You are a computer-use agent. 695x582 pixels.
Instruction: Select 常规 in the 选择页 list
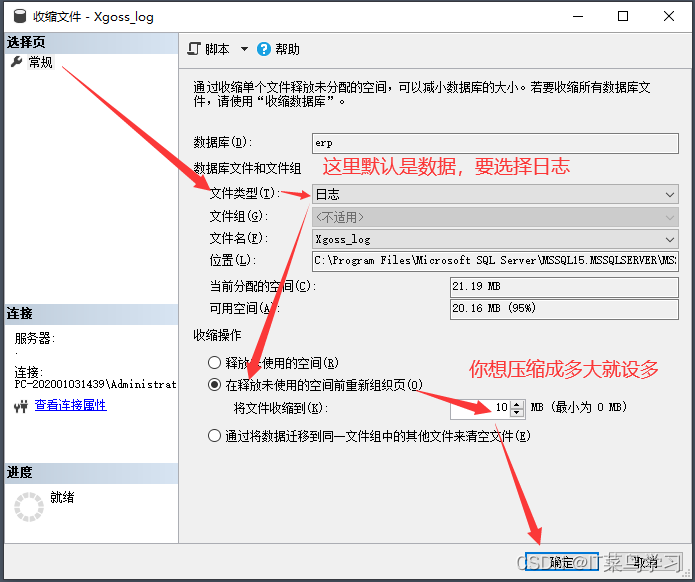[x=40, y=62]
